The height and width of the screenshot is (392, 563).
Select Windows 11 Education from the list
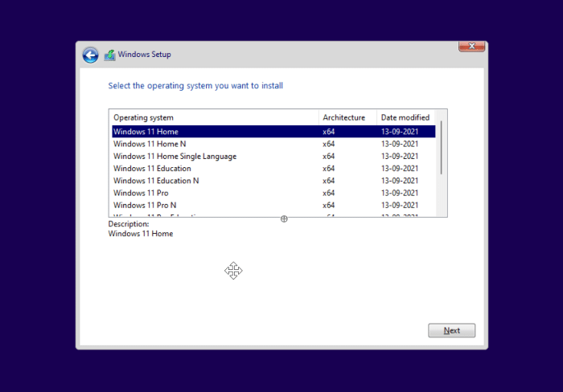coord(152,169)
